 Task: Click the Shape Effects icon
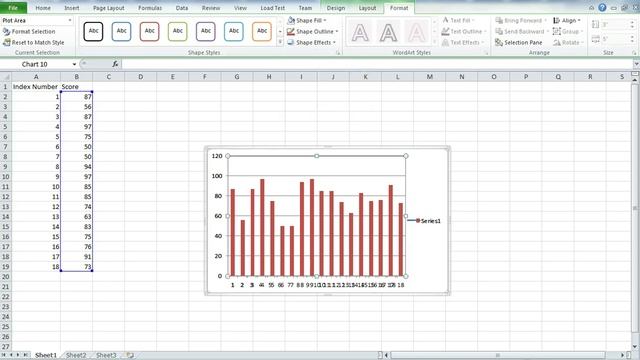click(291, 42)
